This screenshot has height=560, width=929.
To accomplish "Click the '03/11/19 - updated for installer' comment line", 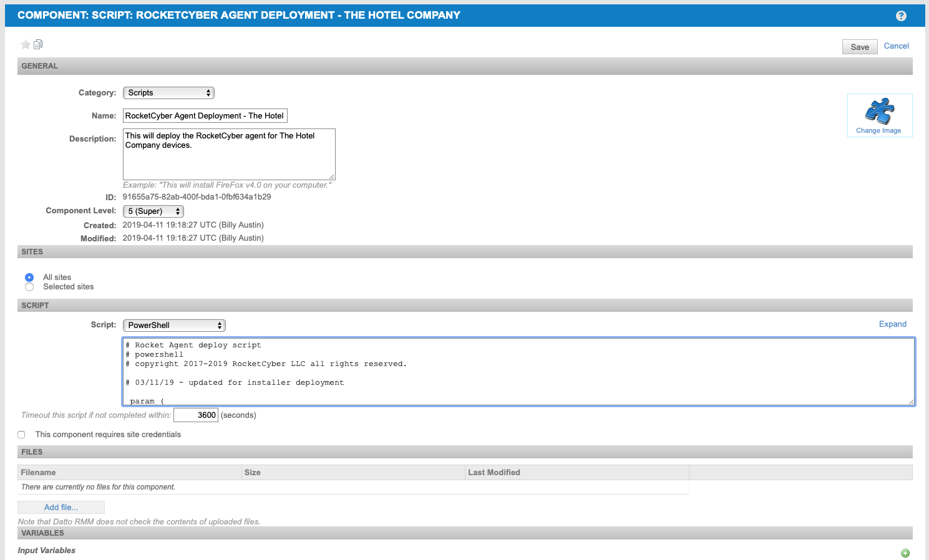I will (235, 383).
